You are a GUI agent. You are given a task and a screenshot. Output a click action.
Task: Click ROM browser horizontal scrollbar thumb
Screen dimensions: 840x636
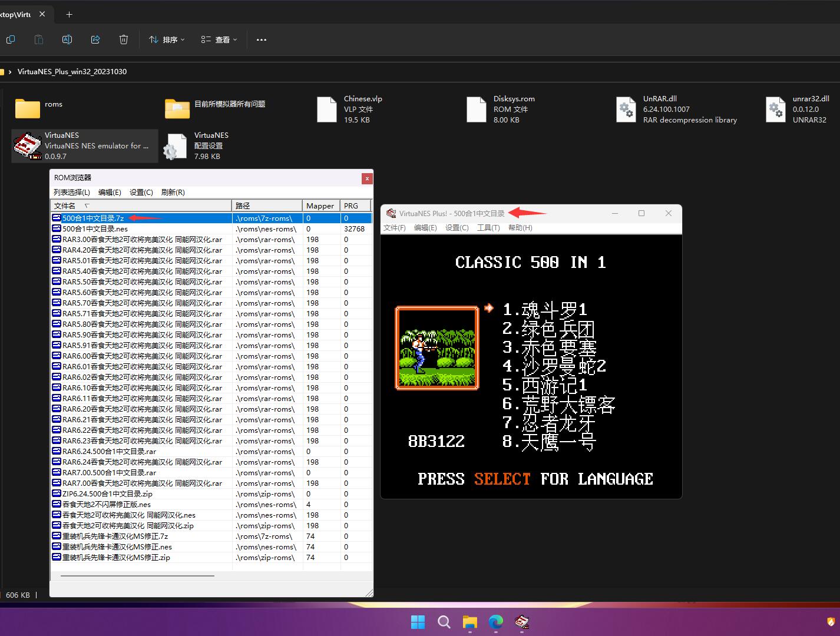[x=137, y=575]
